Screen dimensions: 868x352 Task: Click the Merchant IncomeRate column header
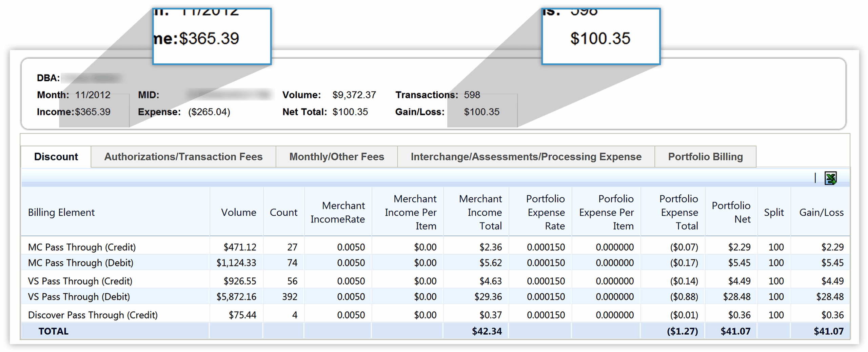338,212
